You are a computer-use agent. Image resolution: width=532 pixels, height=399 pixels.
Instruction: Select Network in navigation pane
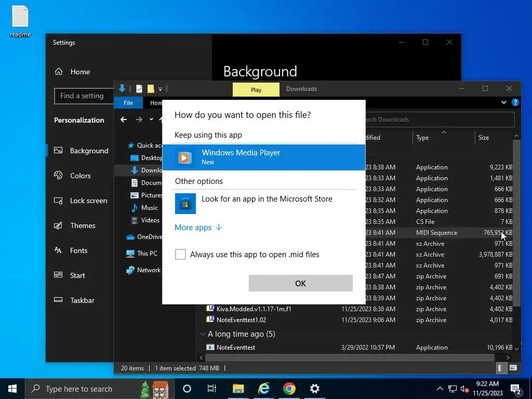[143, 270]
